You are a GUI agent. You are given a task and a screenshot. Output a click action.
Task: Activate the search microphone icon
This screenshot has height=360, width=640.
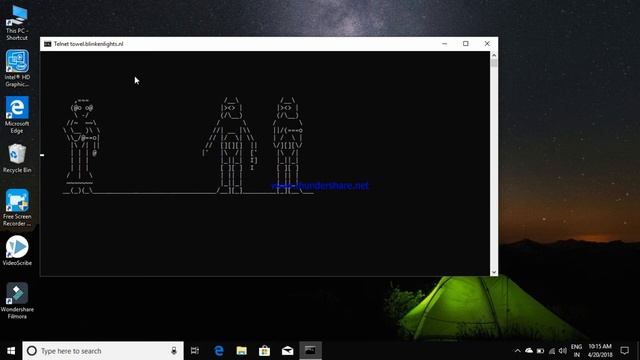tap(174, 351)
